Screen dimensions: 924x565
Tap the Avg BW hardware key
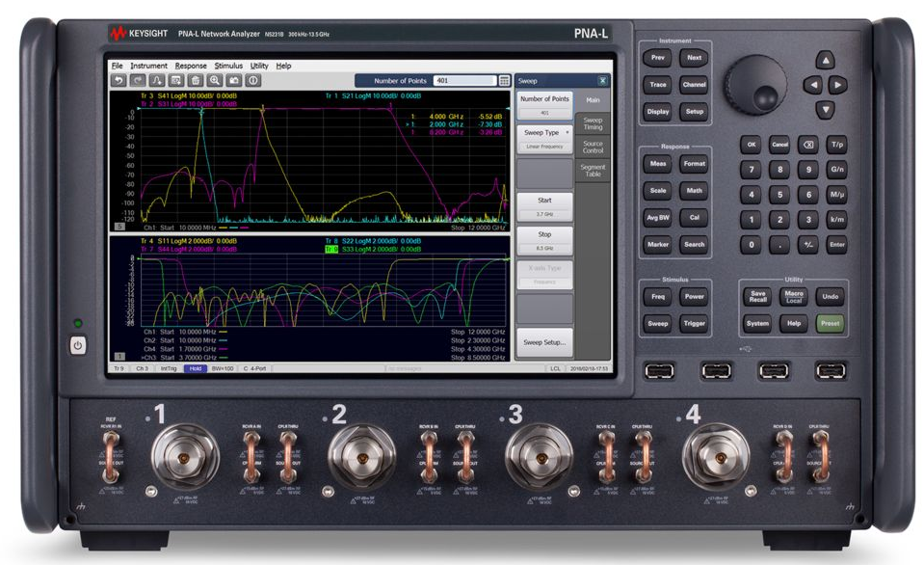coord(658,218)
